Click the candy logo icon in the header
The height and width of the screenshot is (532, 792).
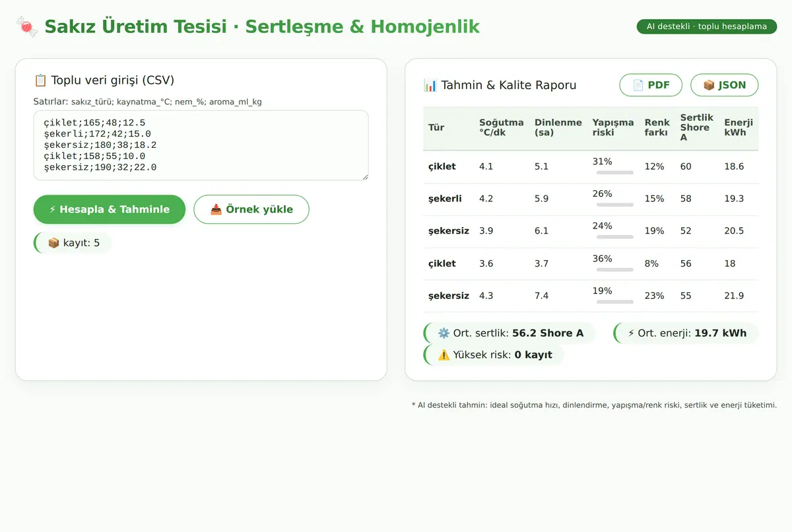pos(27,27)
